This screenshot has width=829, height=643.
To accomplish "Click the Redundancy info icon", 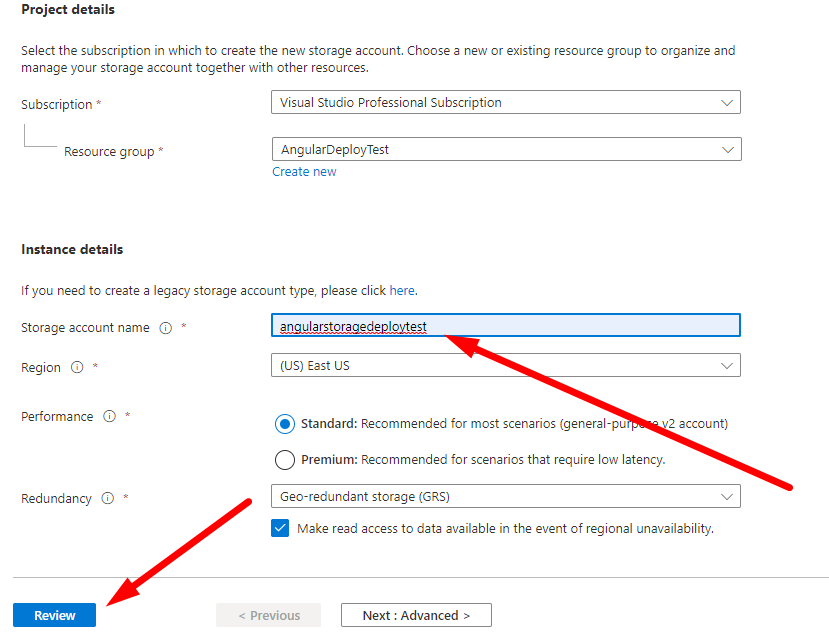I will pyautogui.click(x=107, y=498).
